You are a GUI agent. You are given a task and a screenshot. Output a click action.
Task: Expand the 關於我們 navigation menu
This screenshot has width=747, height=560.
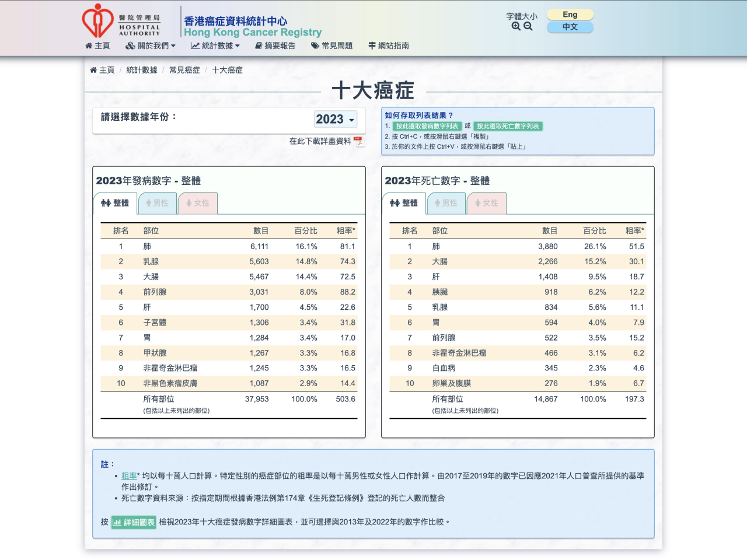[x=150, y=45]
